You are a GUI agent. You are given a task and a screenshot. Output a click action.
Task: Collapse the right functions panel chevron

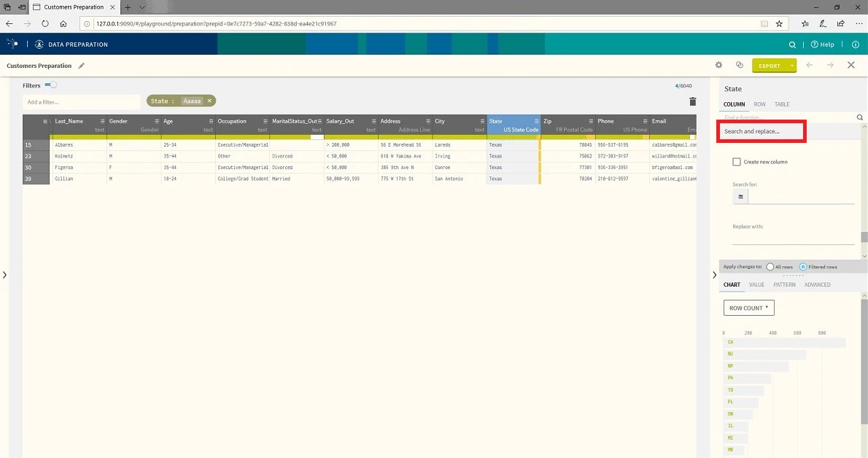[x=714, y=275]
